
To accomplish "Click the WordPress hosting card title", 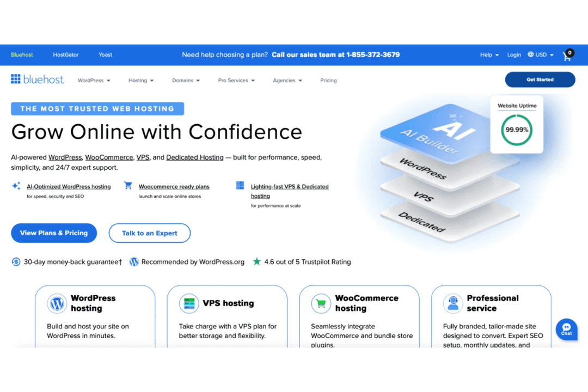I will (x=93, y=303).
